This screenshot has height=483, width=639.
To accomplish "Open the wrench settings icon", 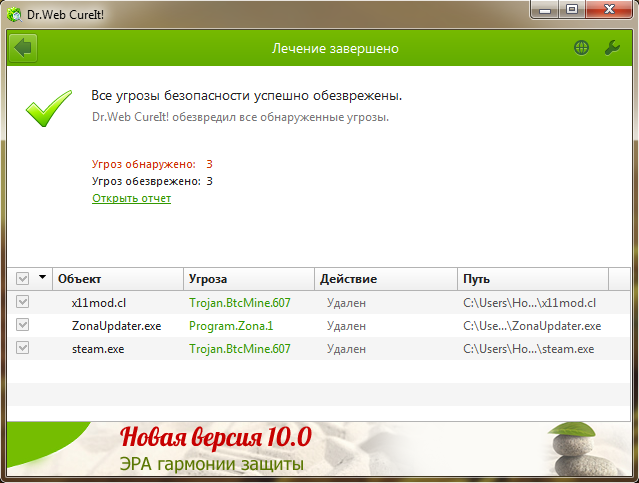I will [x=612, y=48].
